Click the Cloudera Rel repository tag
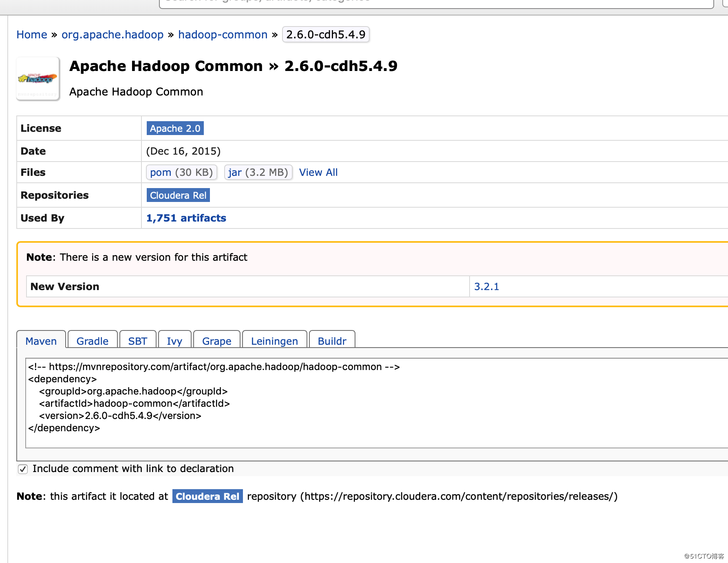The image size is (728, 563). [178, 195]
